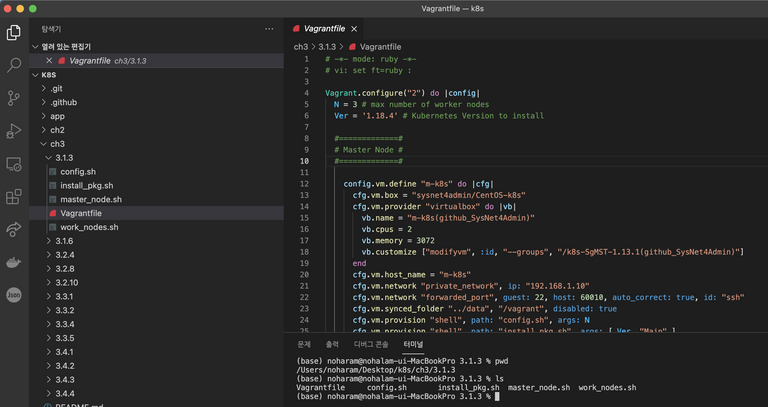Expand the 3.4.2 folder
Image resolution: width=768 pixels, height=407 pixels.
(x=48, y=366)
